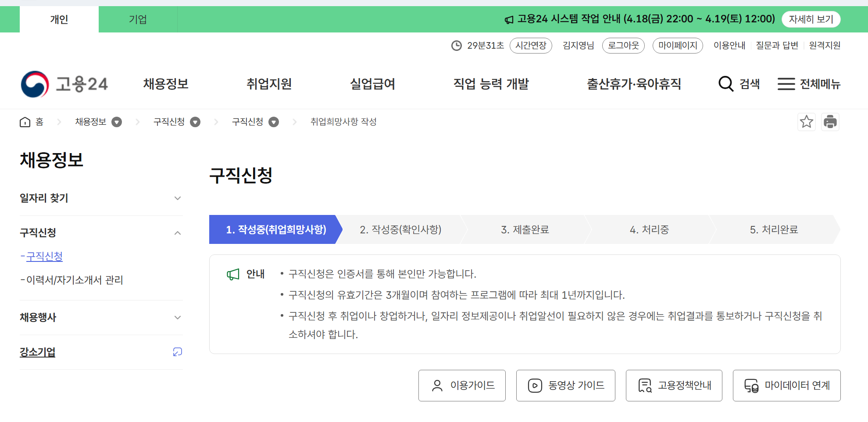
Task: Click 구직신청 page heading
Action: pos(241,175)
